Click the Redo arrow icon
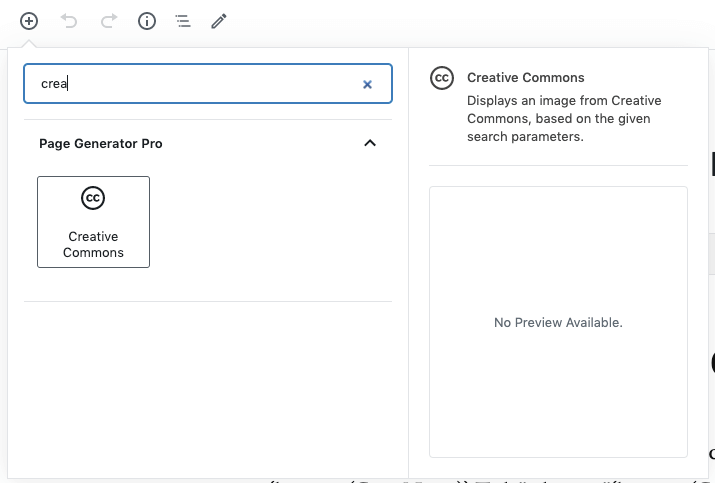 click(x=109, y=21)
